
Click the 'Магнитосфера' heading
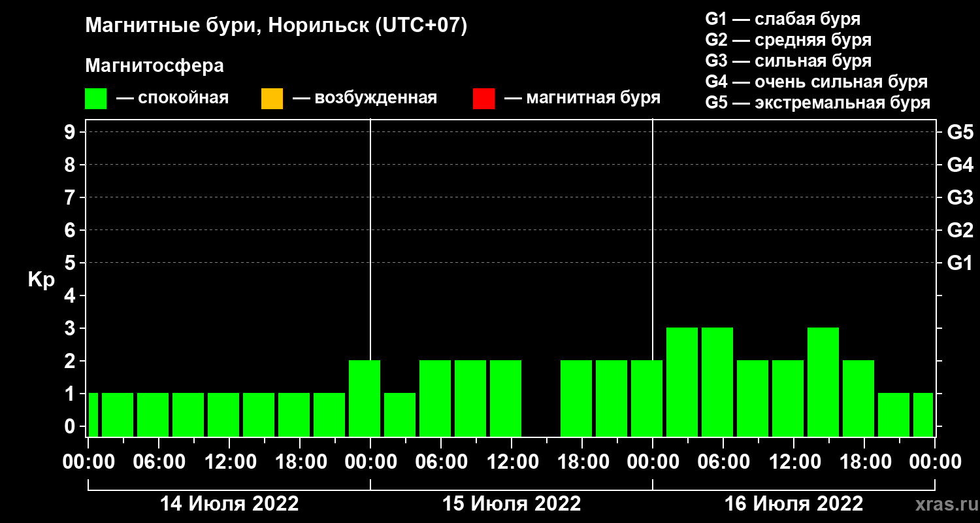pos(154,66)
